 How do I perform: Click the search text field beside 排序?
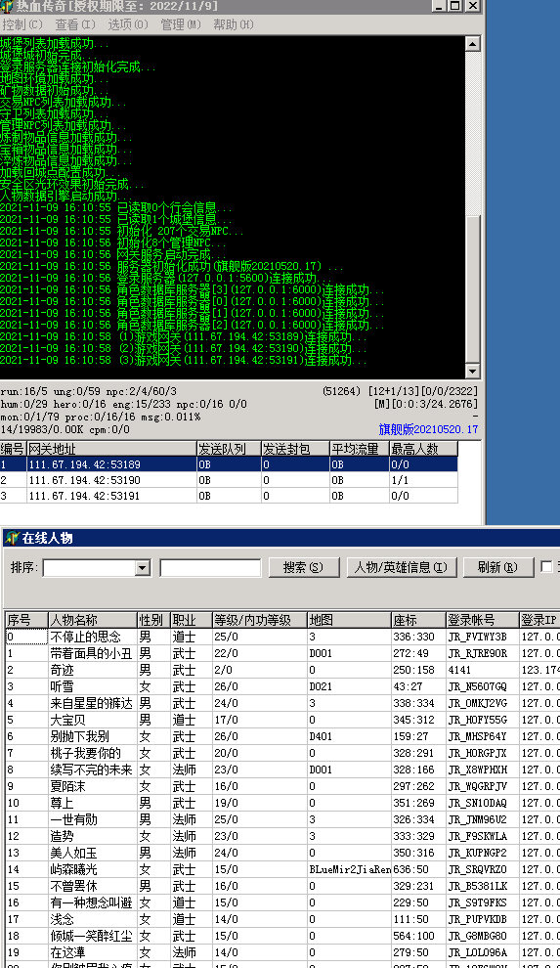point(210,568)
